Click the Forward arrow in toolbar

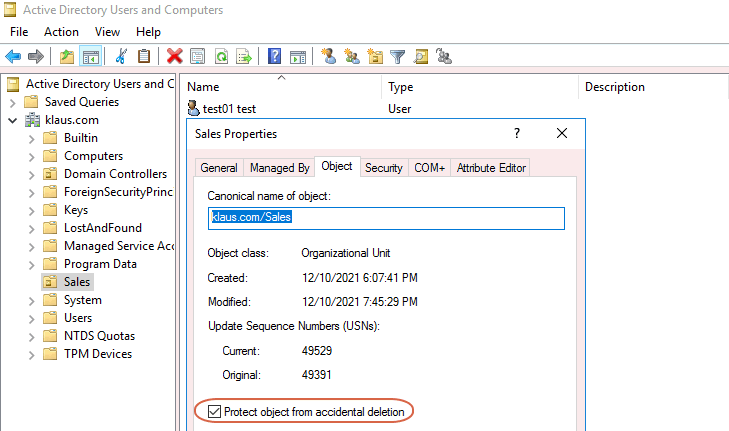(36, 57)
